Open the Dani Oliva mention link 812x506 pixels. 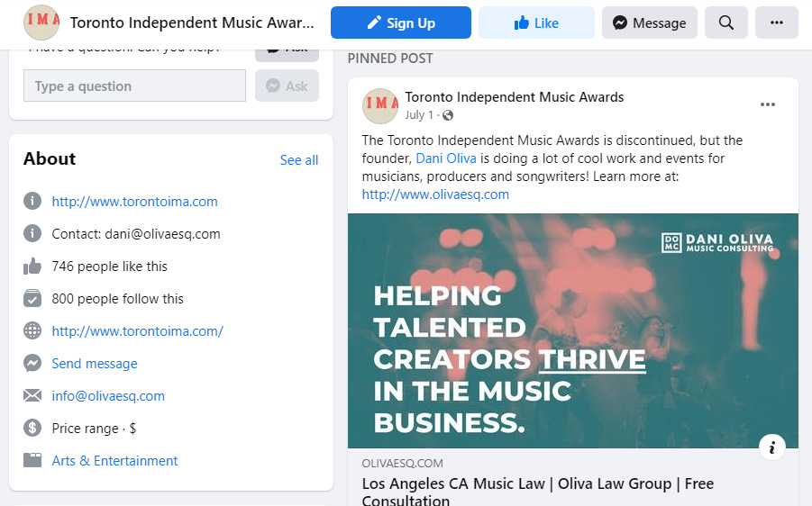point(446,158)
